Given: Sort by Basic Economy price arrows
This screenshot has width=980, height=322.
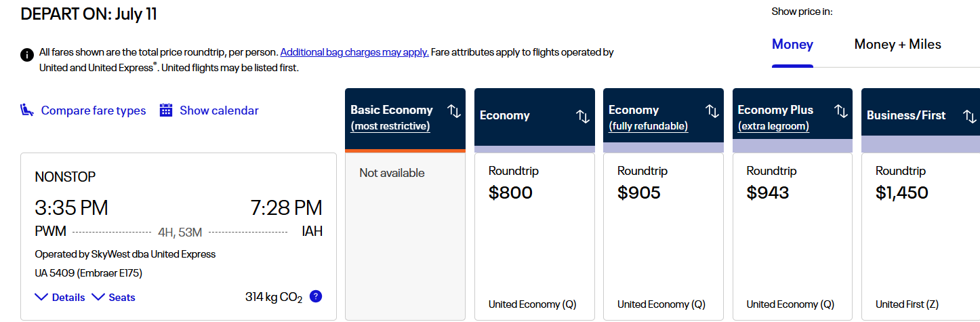Looking at the screenshot, I should pyautogui.click(x=454, y=111).
